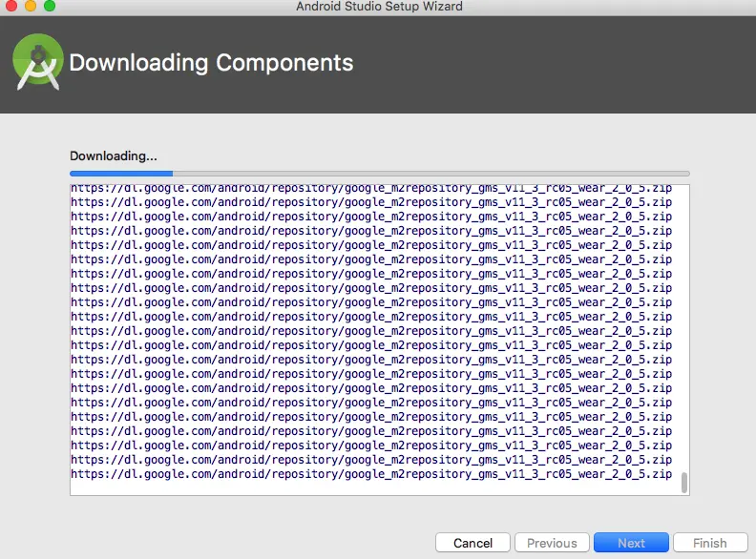Click the green zoom window button
The image size is (756, 559).
pyautogui.click(x=50, y=6)
